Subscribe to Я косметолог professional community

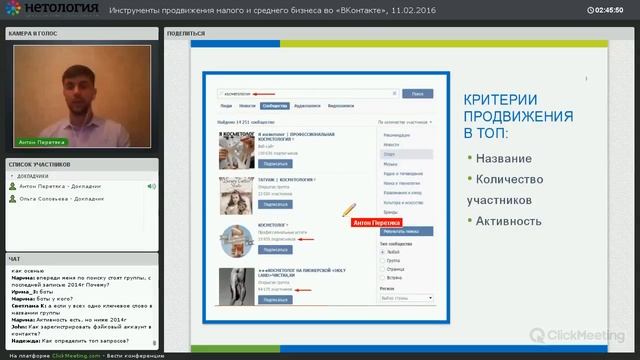pos(275,164)
